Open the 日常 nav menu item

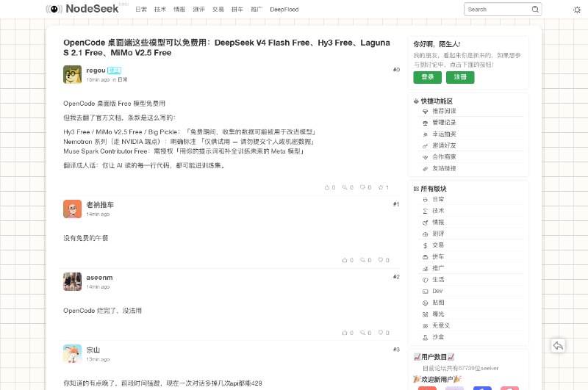(141, 10)
